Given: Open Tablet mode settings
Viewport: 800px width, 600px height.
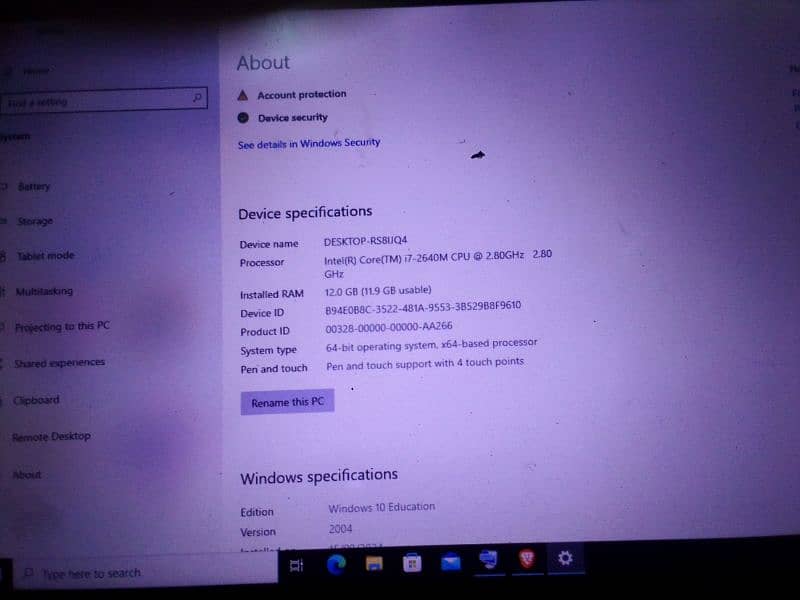Looking at the screenshot, I should (x=45, y=256).
